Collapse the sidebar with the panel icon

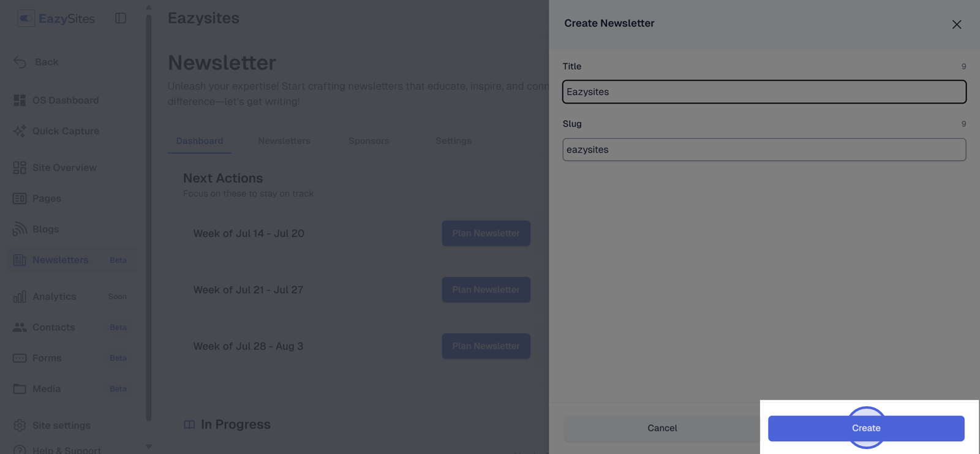pyautogui.click(x=121, y=18)
